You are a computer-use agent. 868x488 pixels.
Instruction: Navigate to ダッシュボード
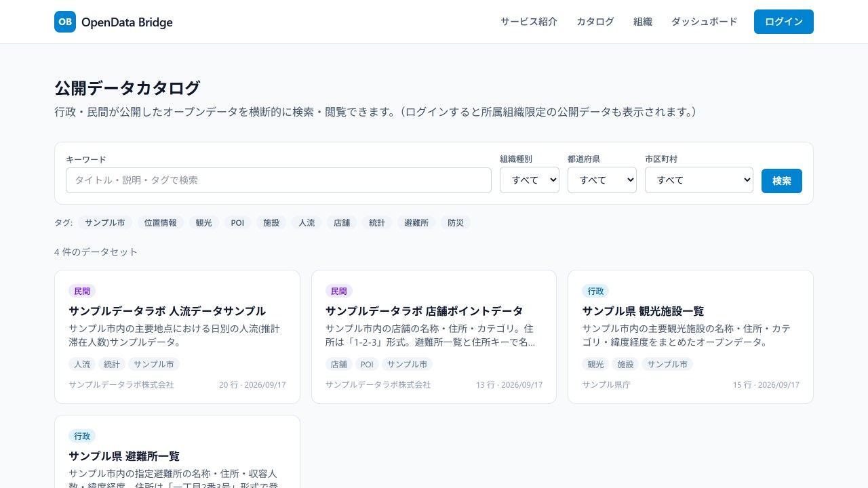705,22
